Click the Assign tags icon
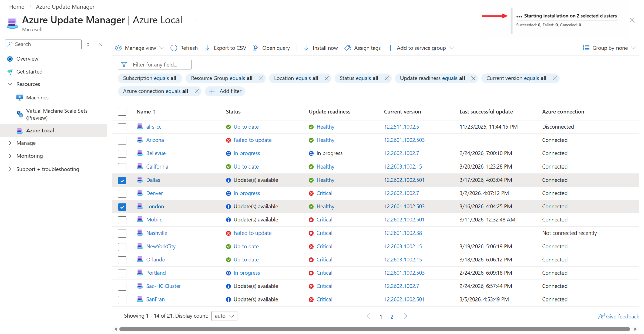The height and width of the screenshot is (334, 644). [348, 48]
